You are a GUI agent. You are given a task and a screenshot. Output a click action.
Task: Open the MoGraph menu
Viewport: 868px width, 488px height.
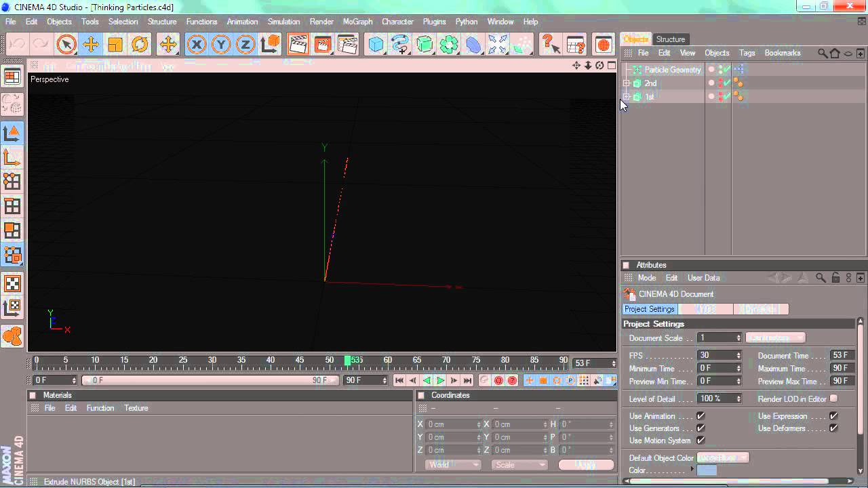(x=357, y=22)
